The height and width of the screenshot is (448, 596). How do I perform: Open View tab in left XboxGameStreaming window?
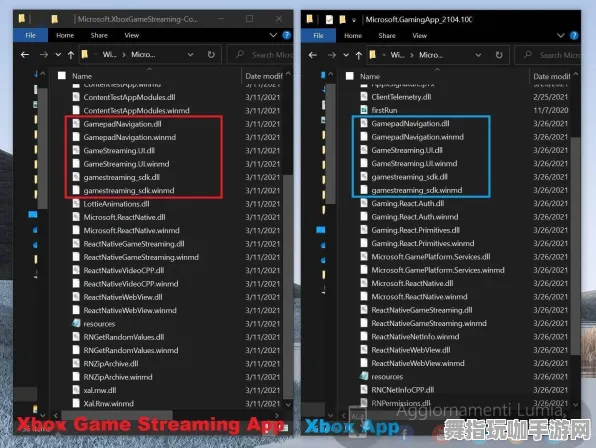pyautogui.click(x=132, y=35)
